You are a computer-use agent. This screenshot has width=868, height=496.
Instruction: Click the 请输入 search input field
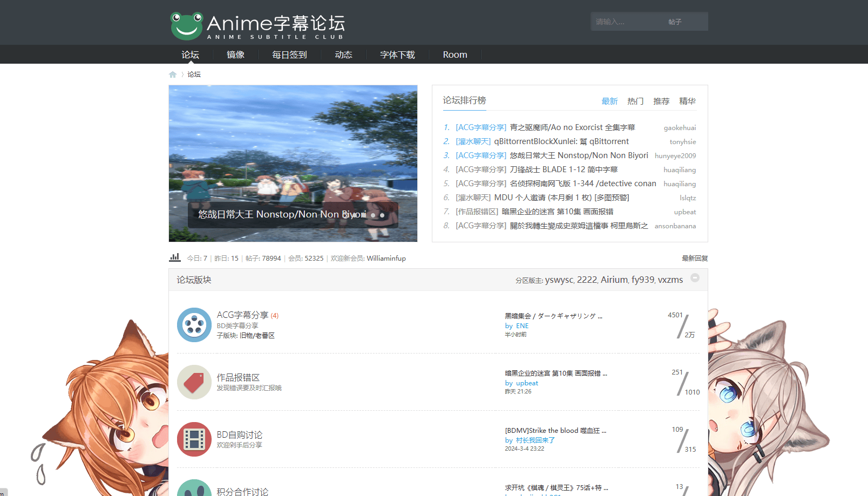pyautogui.click(x=621, y=21)
